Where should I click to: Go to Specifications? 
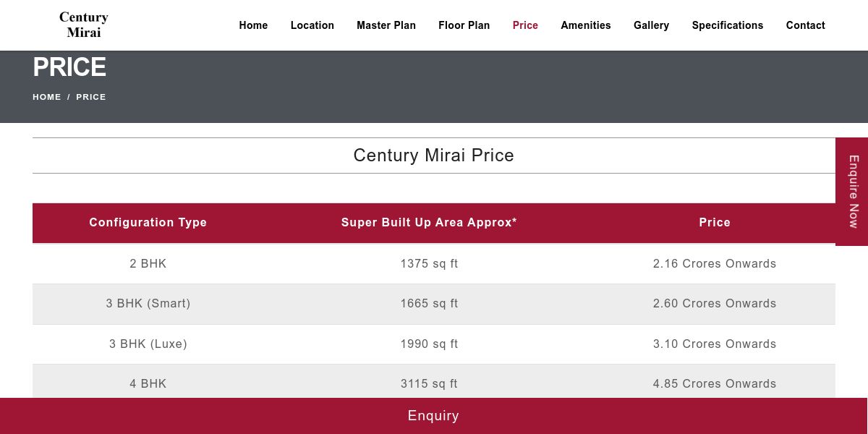tap(728, 25)
